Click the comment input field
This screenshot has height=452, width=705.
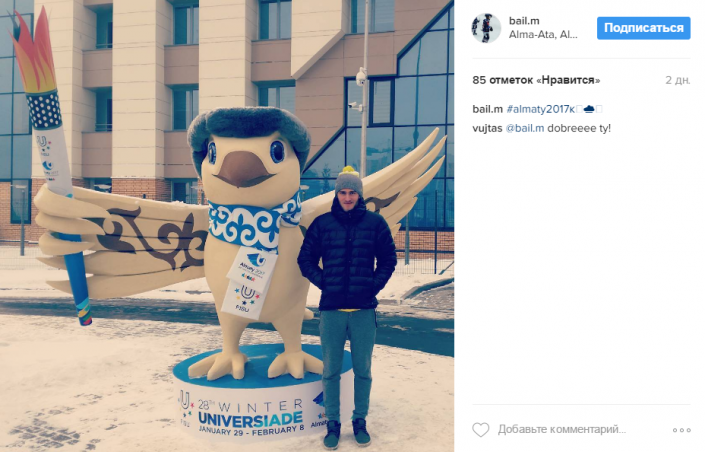(562, 430)
